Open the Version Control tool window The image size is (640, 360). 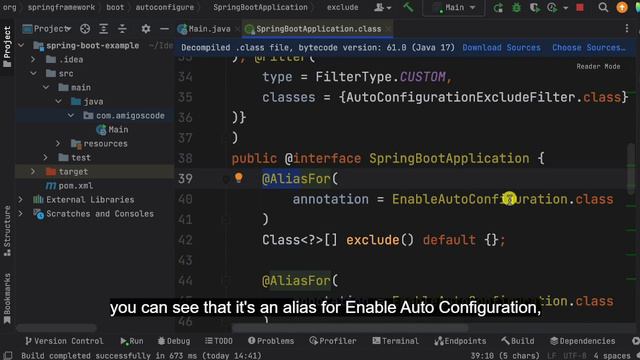[64, 341]
